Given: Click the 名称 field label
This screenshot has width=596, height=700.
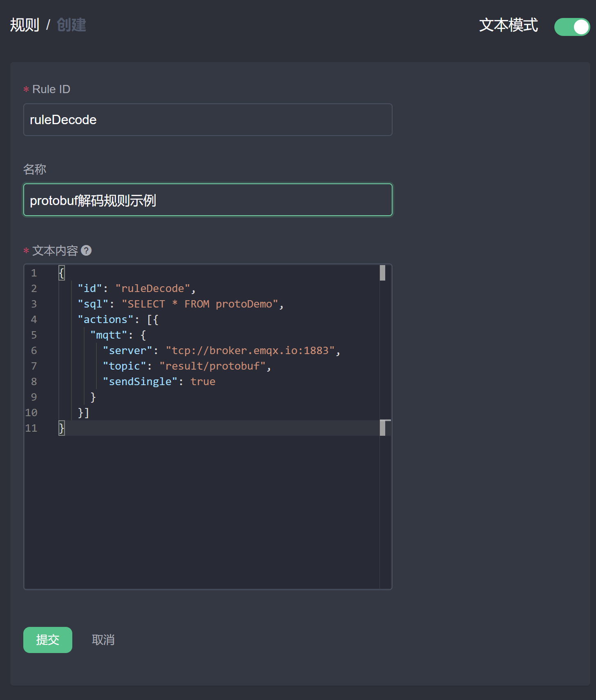Looking at the screenshot, I should (35, 169).
